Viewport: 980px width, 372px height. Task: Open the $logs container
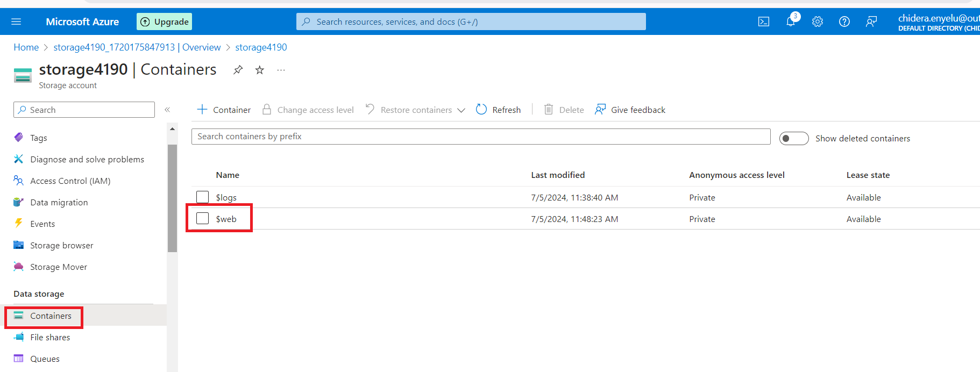(226, 197)
